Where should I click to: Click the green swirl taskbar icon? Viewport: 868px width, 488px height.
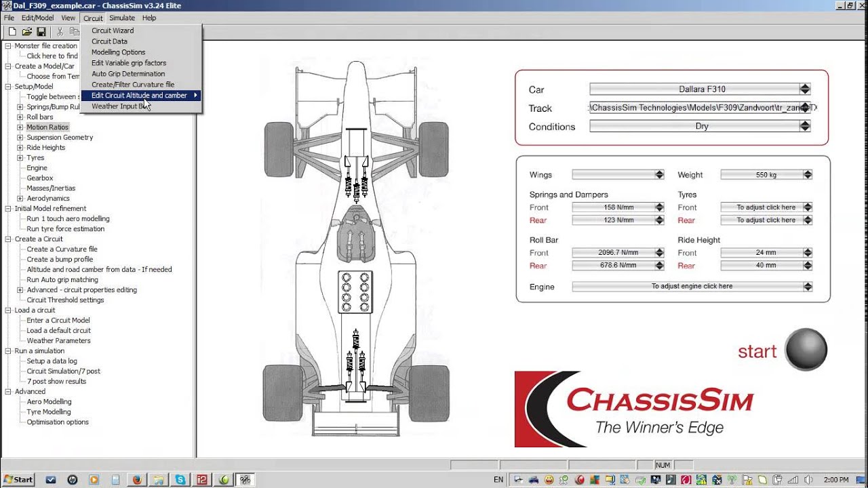click(224, 479)
